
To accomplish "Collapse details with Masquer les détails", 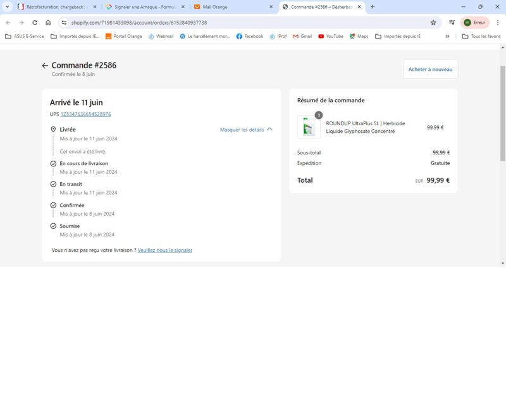I will (x=246, y=130).
